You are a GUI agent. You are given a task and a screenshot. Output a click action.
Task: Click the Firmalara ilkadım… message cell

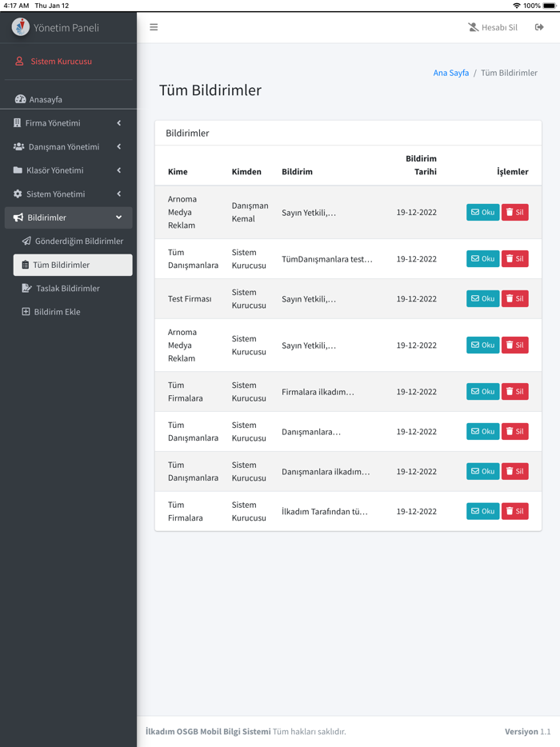pyautogui.click(x=318, y=392)
